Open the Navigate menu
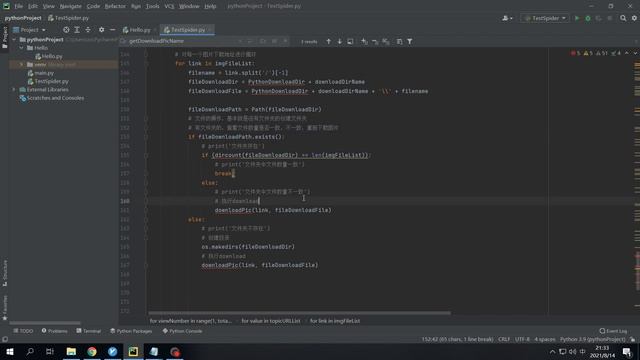Screen dimensions: 640x360 coord(71,6)
